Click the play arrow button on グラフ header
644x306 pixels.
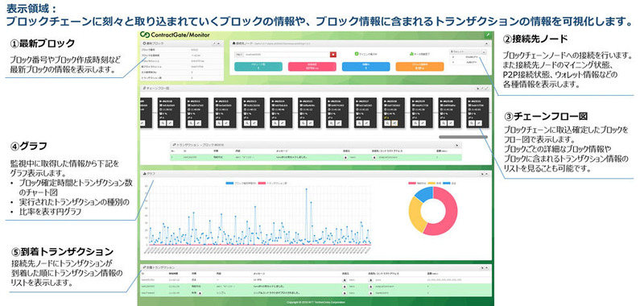[482, 174]
